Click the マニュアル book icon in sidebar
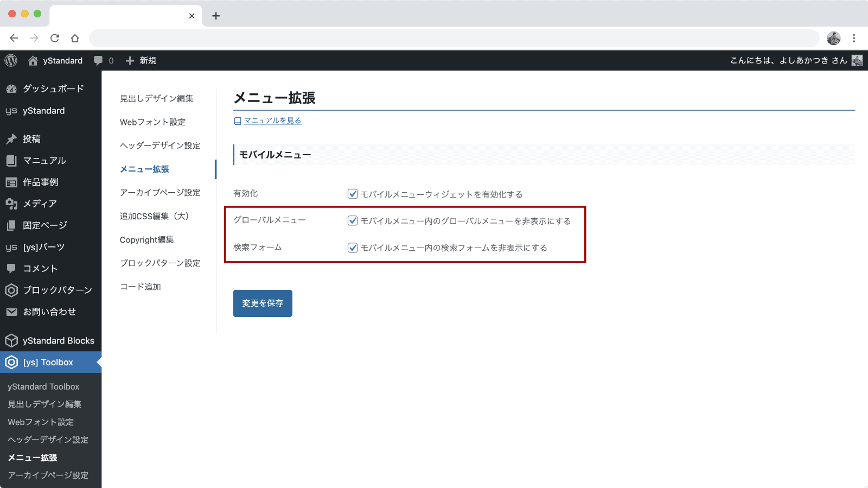 point(11,161)
